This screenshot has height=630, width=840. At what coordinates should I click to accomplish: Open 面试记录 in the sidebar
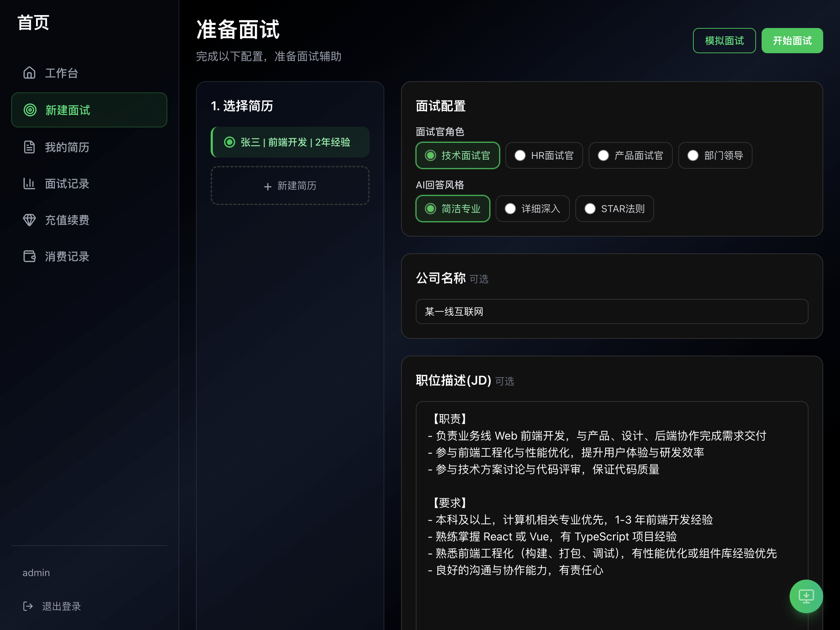67,183
